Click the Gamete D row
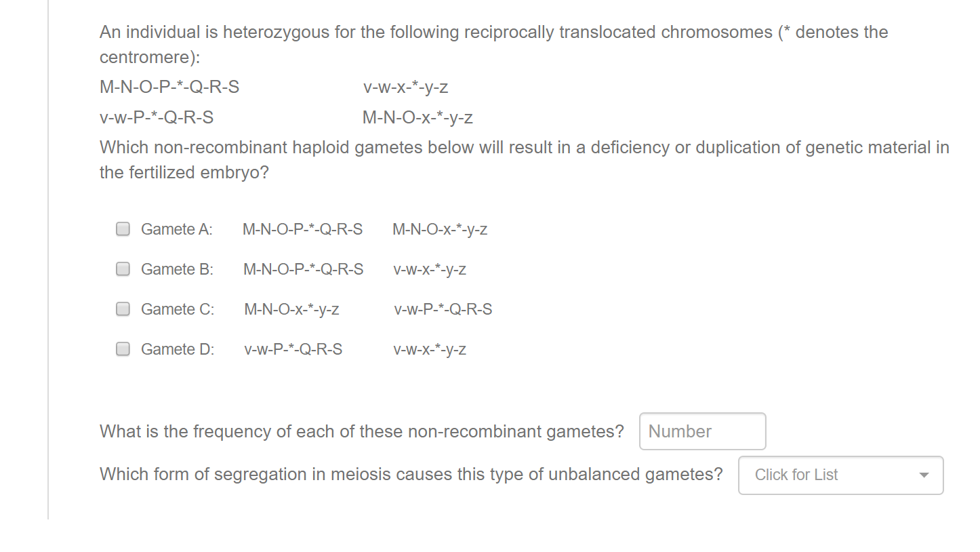This screenshot has height=552, width=980. (177, 349)
